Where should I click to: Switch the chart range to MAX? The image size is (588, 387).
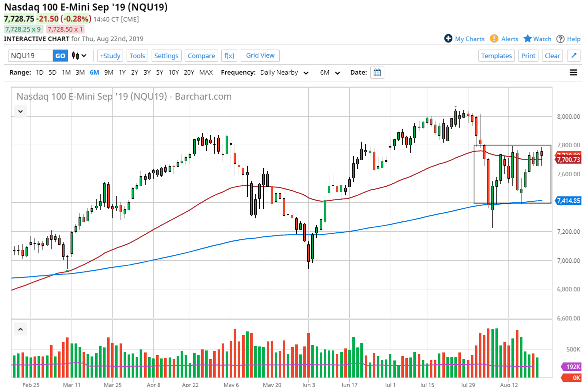coord(206,72)
